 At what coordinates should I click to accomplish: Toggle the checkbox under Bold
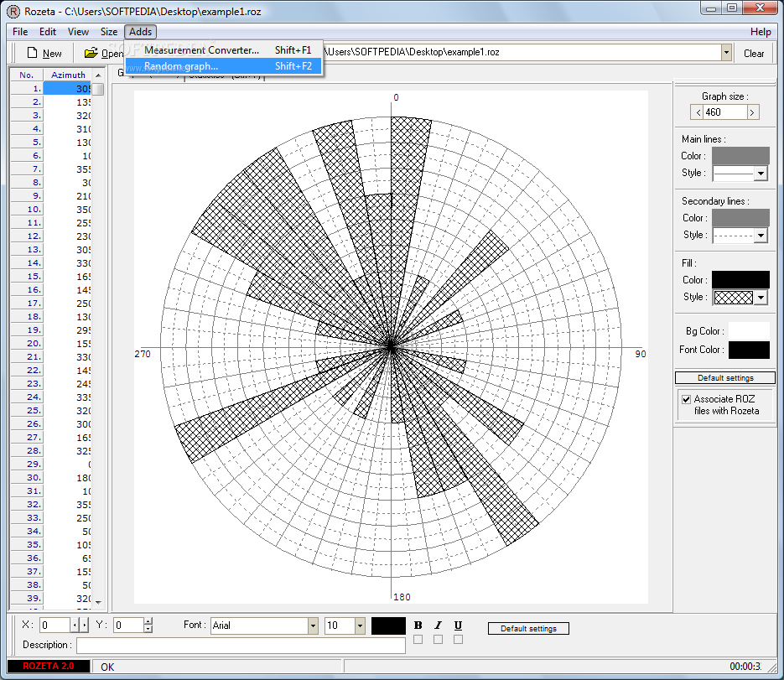click(418, 640)
